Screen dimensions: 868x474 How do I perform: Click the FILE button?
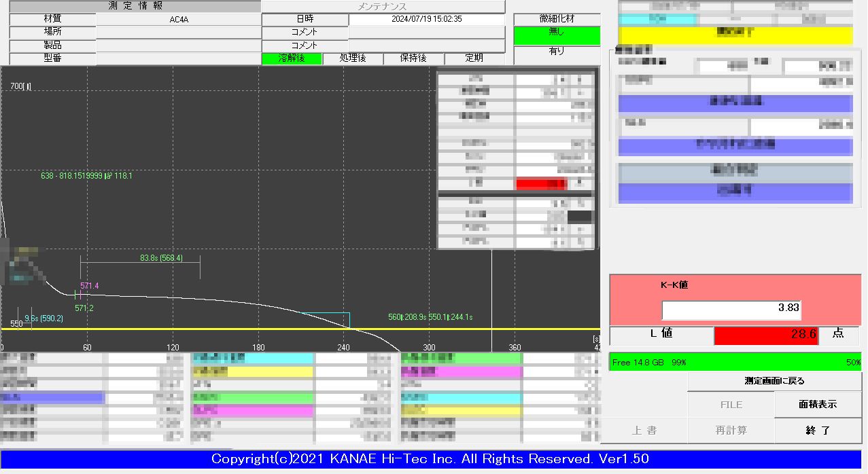click(x=731, y=405)
